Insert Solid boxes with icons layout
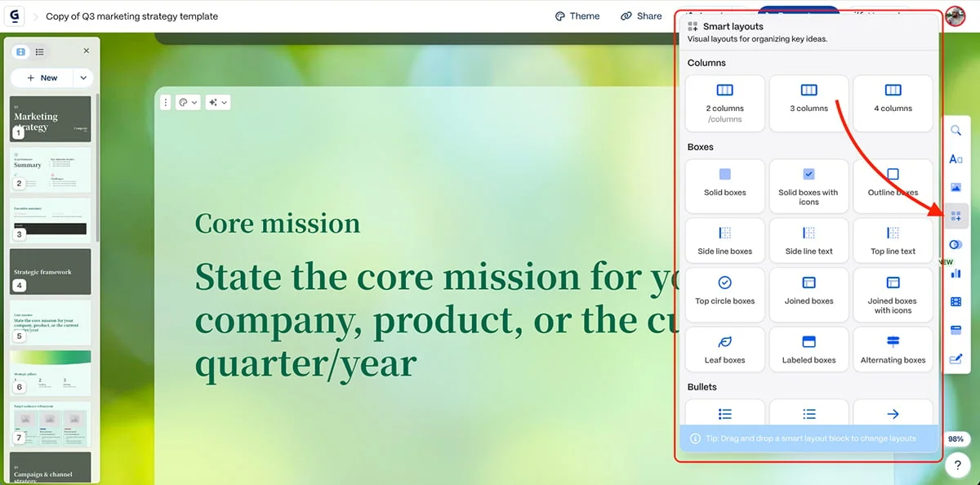 tap(809, 186)
